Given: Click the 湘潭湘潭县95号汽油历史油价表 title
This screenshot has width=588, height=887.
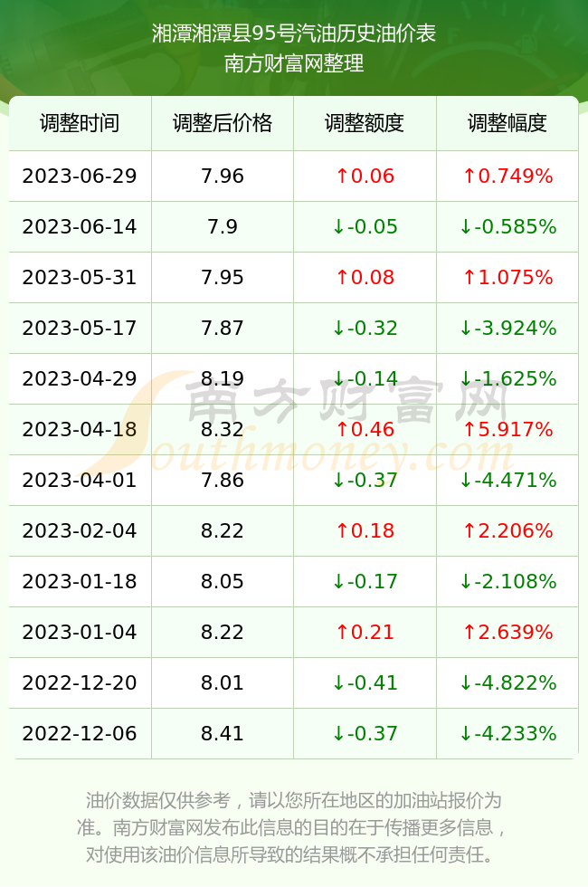Looking at the screenshot, I should click(x=294, y=33).
